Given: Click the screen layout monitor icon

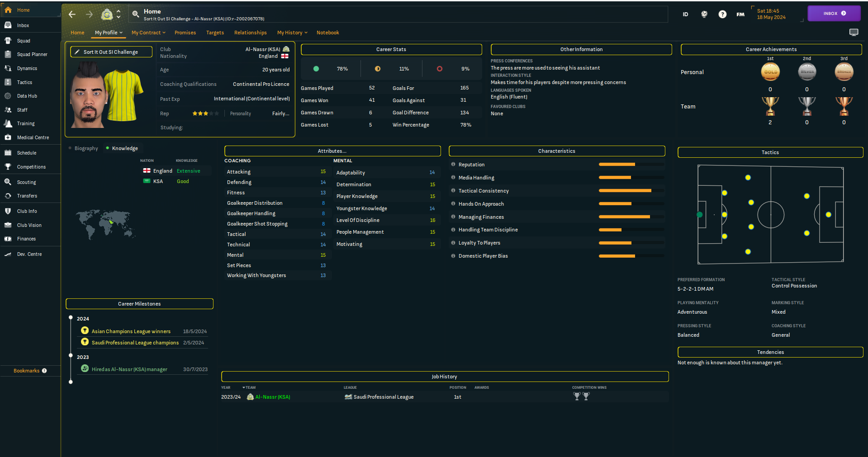Looking at the screenshot, I should (x=854, y=32).
